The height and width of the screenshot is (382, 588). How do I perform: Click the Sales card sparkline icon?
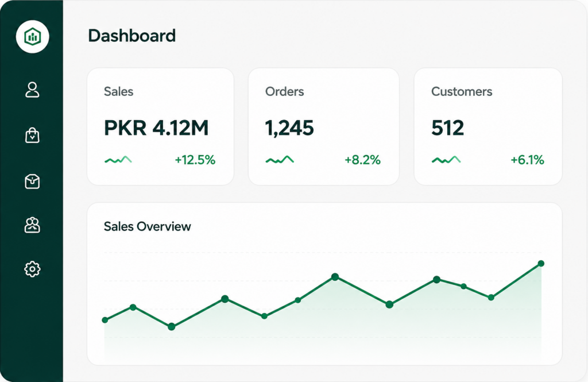[118, 160]
